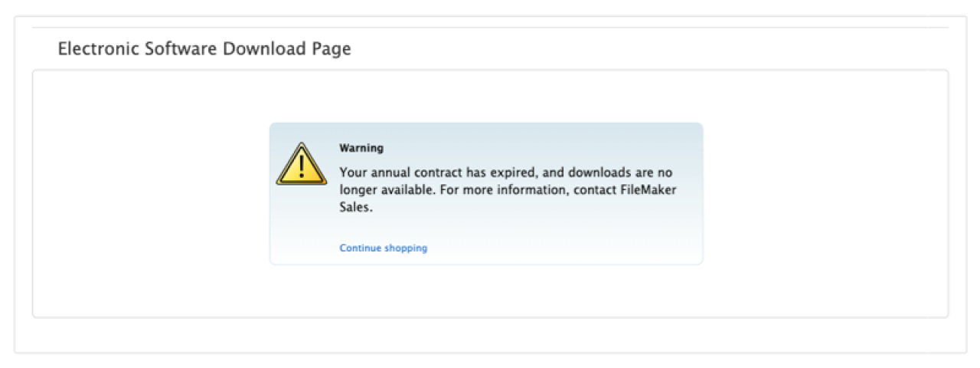The image size is (980, 368).
Task: Click the Continue shopping link
Action: tap(384, 248)
